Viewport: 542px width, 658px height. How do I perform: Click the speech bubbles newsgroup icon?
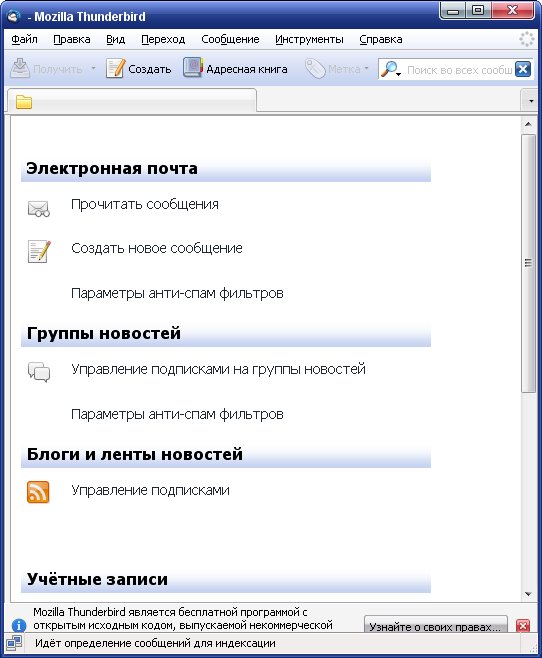coord(39,372)
